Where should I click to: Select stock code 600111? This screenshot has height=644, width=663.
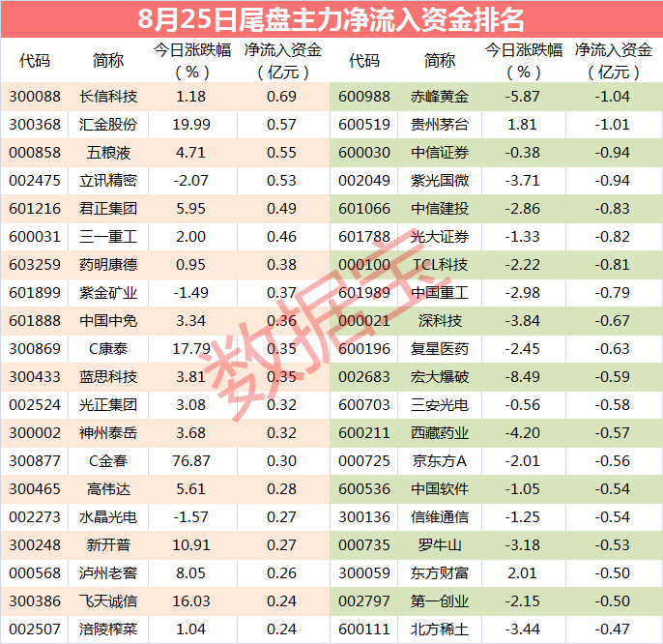coord(364,629)
